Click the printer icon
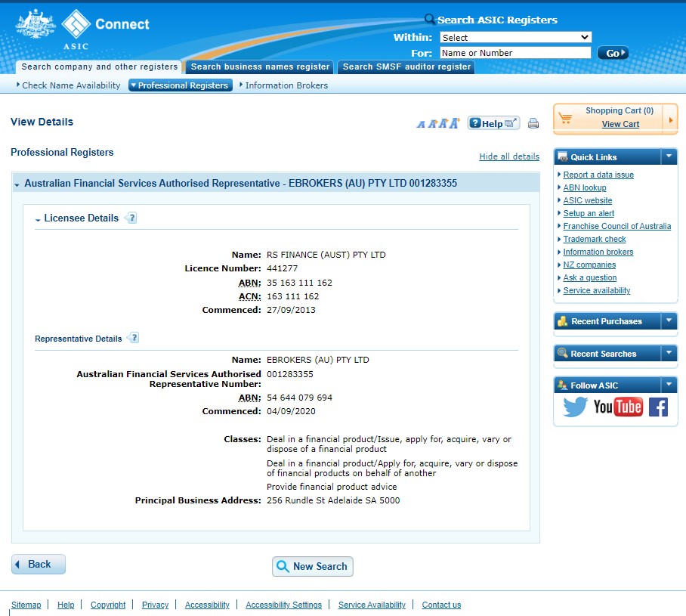This screenshot has width=686, height=616. coord(533,124)
